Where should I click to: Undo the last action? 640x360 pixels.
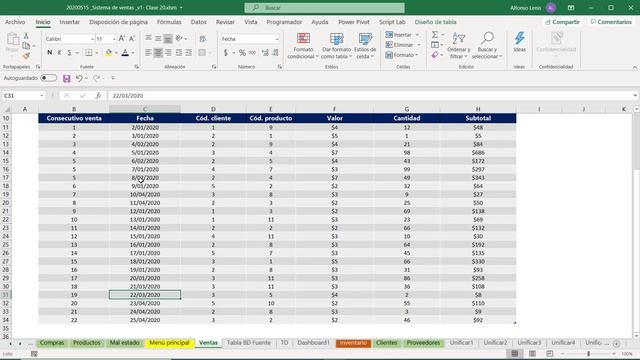pyautogui.click(x=79, y=78)
